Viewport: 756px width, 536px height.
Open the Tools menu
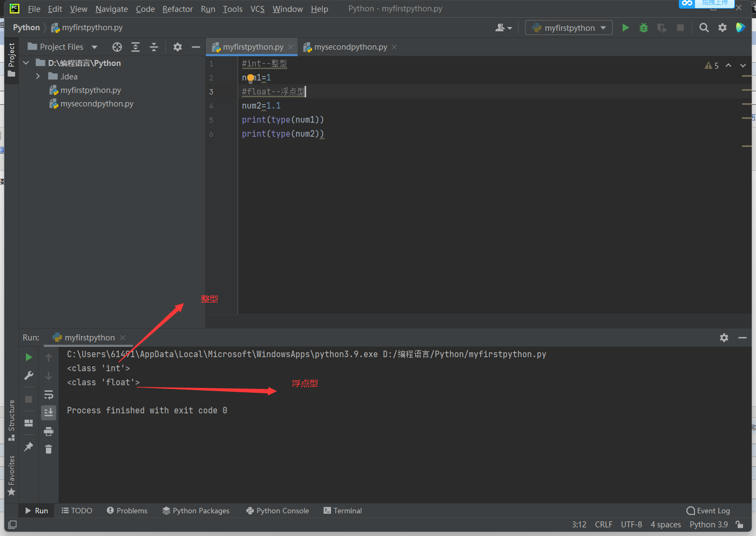233,9
